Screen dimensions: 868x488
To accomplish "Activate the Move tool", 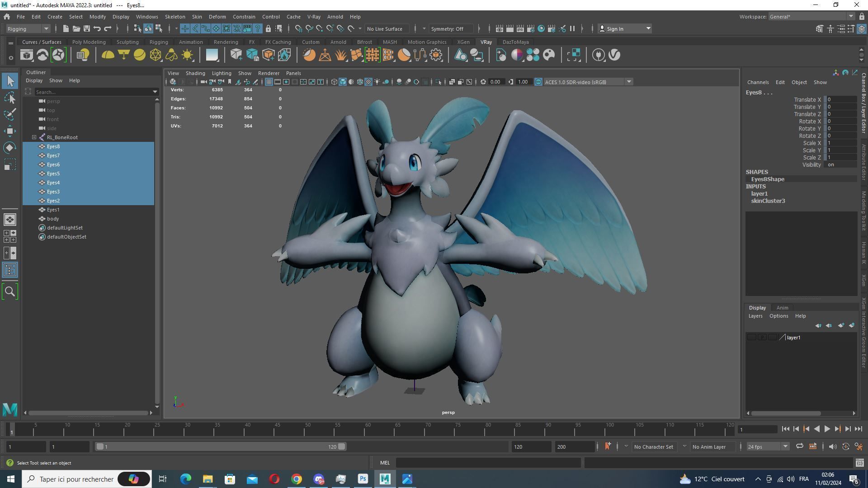I will (10, 131).
